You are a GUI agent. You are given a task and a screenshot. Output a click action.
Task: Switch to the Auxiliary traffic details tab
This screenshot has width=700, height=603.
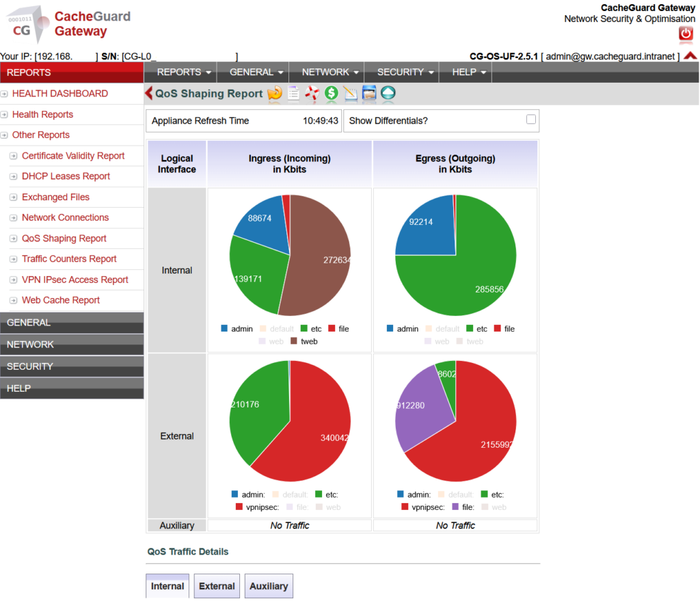(x=269, y=586)
